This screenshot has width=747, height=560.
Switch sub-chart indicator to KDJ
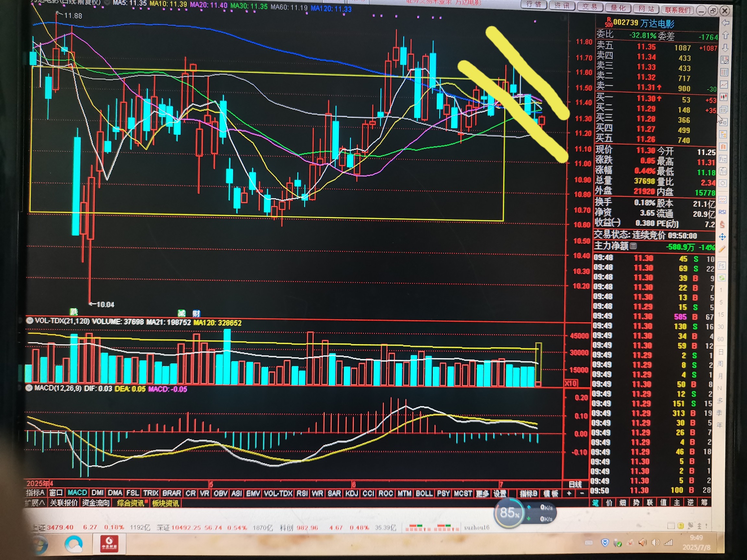tap(352, 493)
